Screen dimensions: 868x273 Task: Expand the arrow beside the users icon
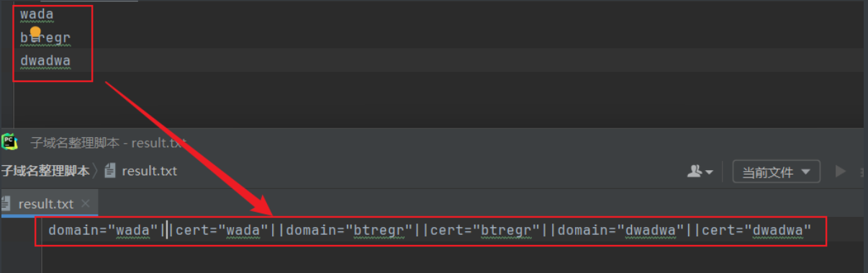pos(709,172)
